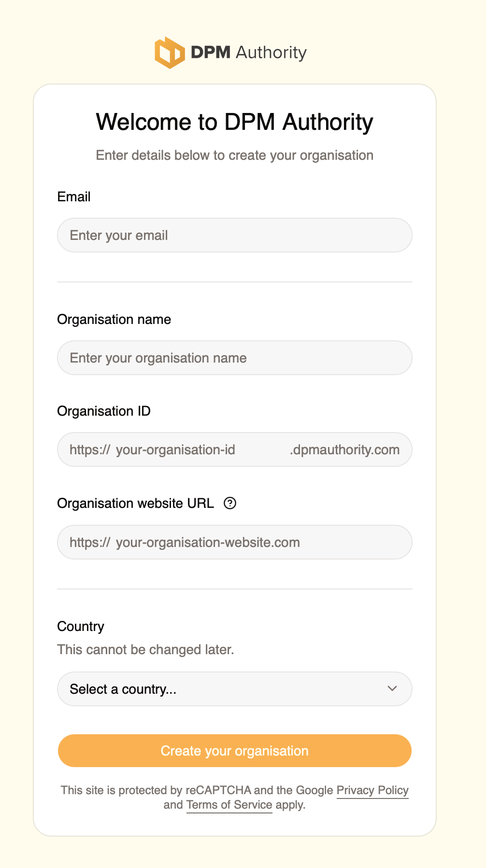Click the Enter your organisation name field
This screenshot has width=486, height=868.
click(234, 358)
